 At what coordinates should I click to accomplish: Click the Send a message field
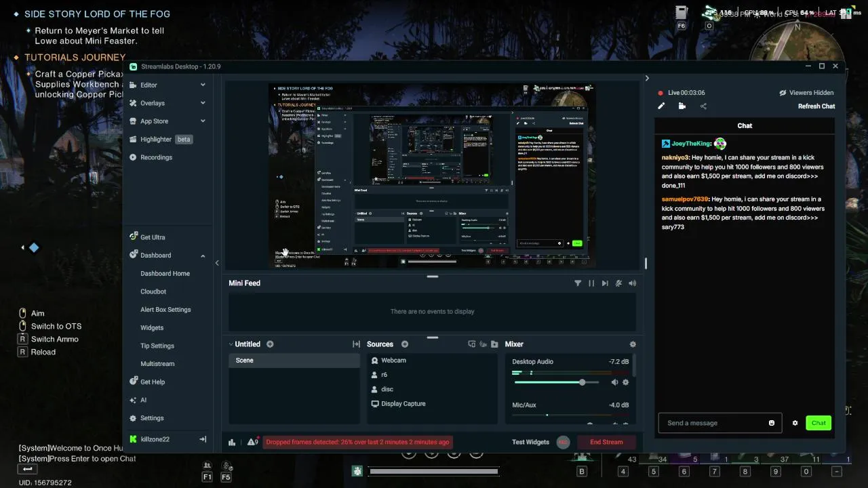(x=719, y=423)
